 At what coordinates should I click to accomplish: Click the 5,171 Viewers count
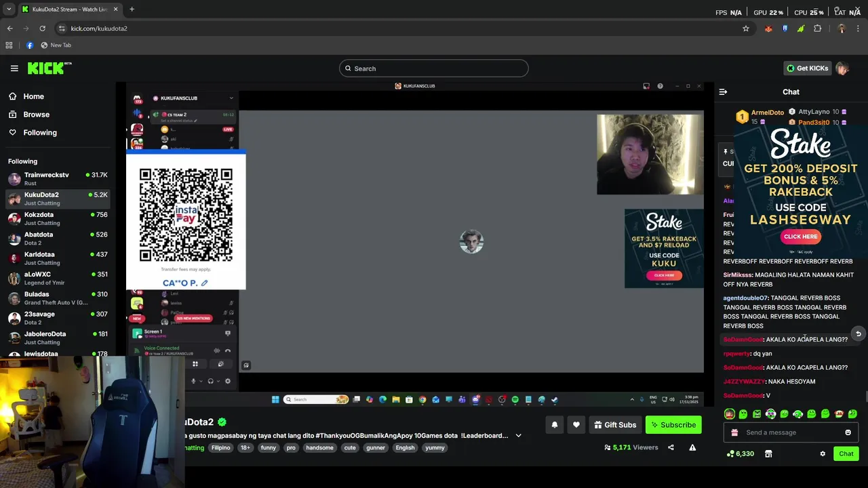click(x=631, y=448)
